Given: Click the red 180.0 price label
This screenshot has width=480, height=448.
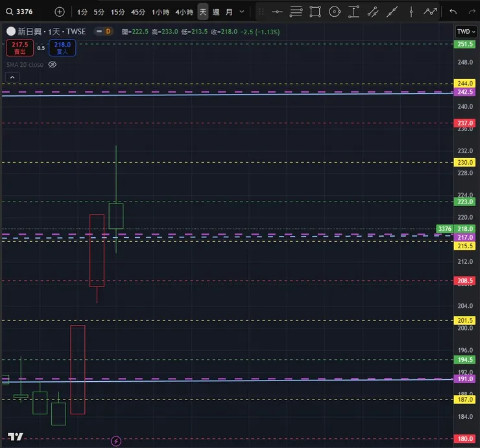Looking at the screenshot, I should pos(464,438).
